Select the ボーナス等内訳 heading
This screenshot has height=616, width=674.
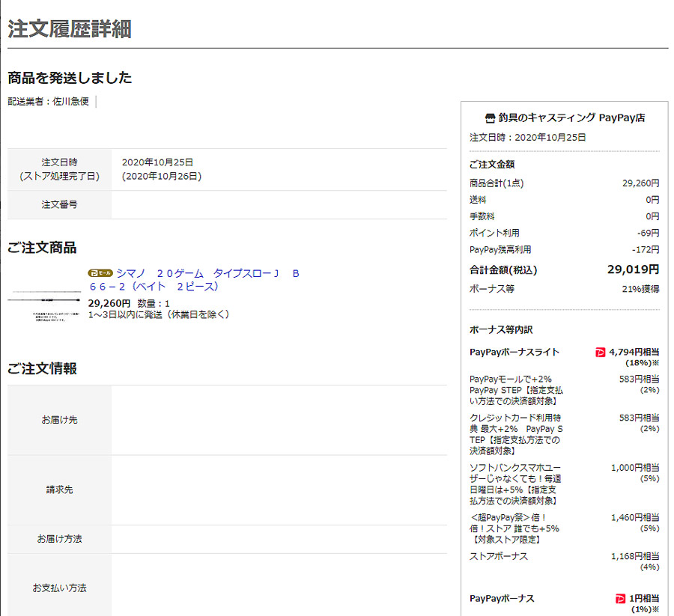[x=501, y=329]
